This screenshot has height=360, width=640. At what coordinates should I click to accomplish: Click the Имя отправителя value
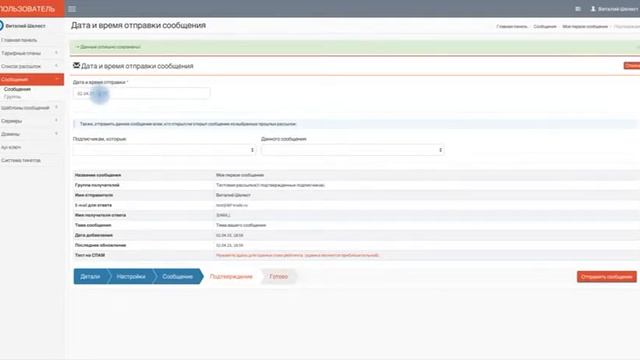pyautogui.click(x=233, y=195)
